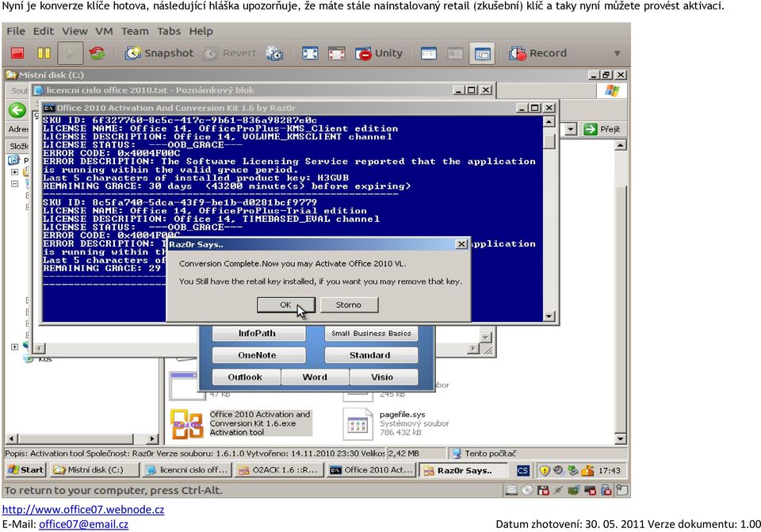Click the CD/DVD device icon in VMware status bar
This screenshot has width=761, height=532.
click(527, 490)
